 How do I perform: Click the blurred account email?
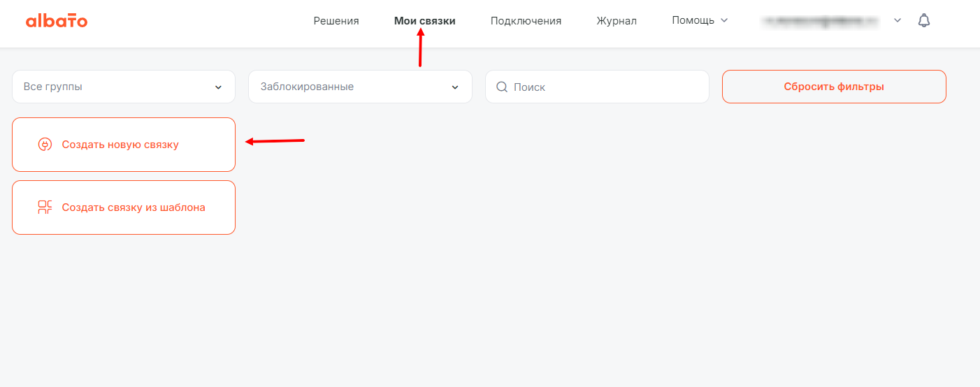[x=820, y=21]
